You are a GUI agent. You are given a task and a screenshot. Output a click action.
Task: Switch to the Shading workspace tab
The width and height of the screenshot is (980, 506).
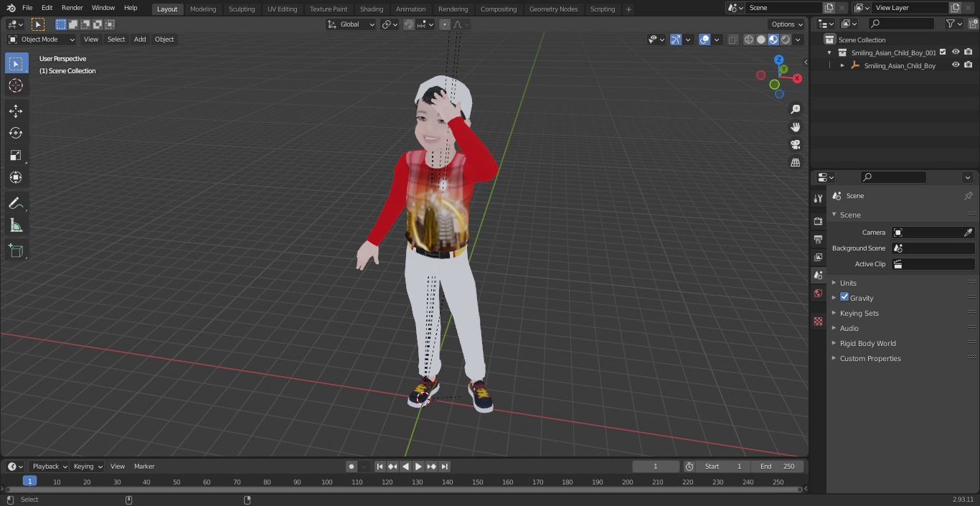(x=372, y=9)
